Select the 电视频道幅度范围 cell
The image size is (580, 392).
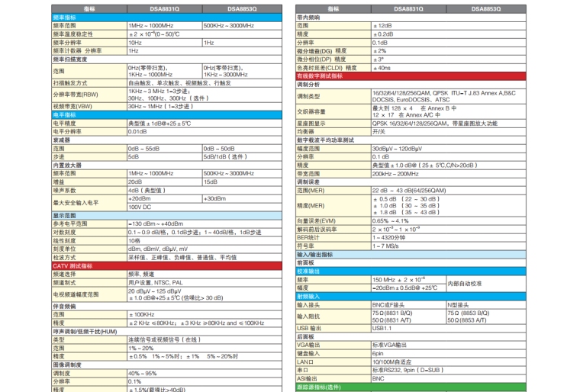(76, 294)
